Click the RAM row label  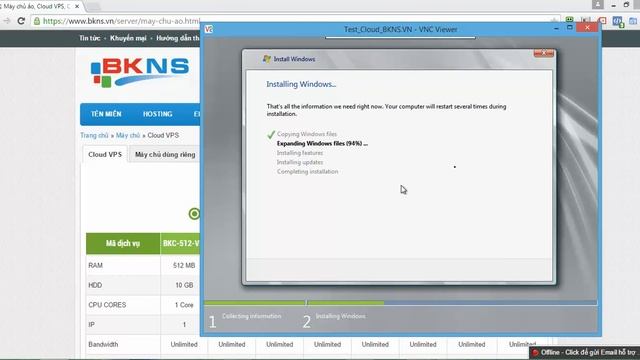click(96, 266)
